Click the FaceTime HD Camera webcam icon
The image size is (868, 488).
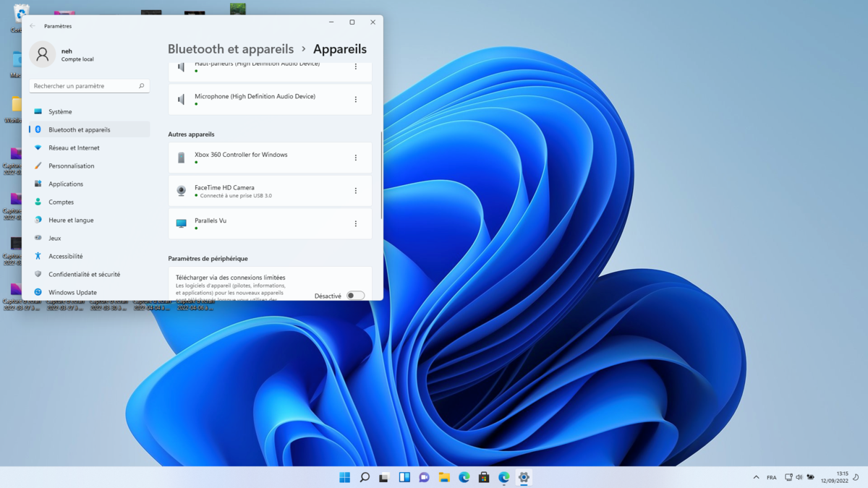[x=182, y=191]
